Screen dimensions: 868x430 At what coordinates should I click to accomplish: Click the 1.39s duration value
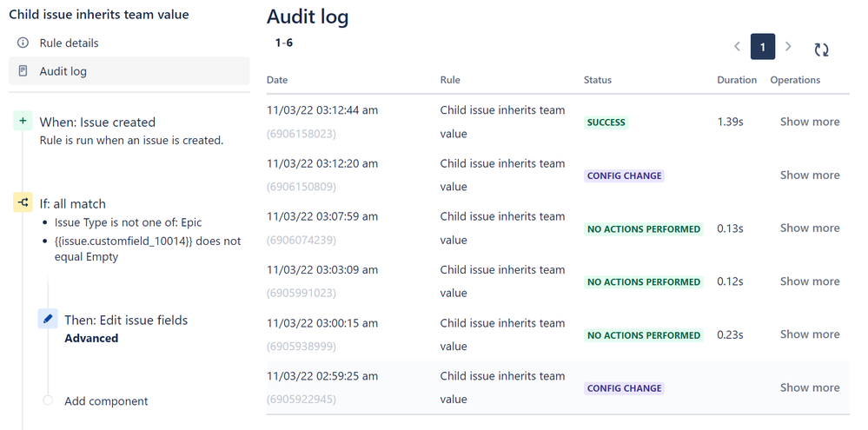pyautogui.click(x=730, y=122)
